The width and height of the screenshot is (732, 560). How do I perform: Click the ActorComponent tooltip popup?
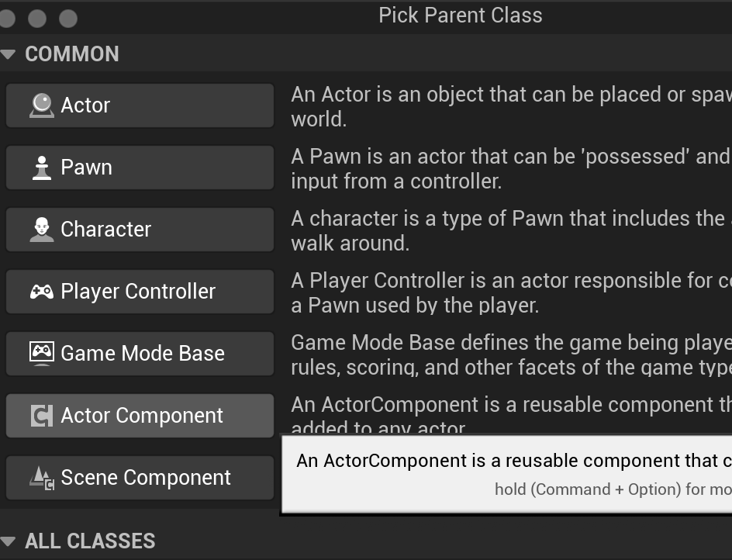click(512, 472)
